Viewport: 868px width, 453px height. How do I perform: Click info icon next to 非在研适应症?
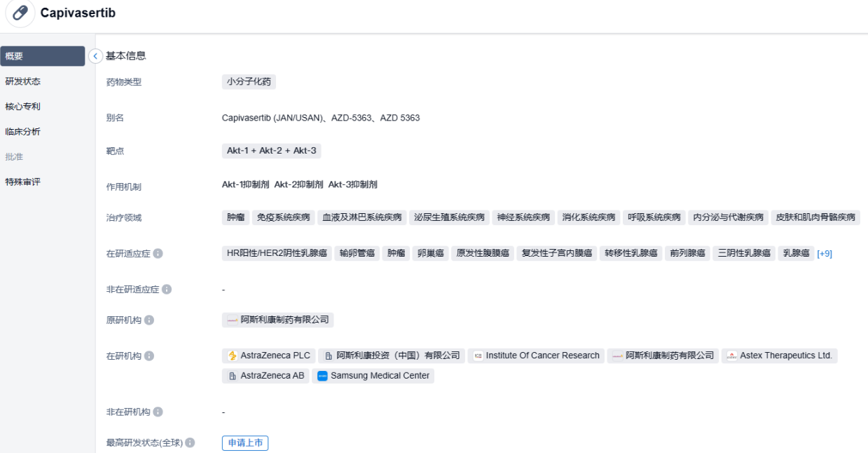167,289
